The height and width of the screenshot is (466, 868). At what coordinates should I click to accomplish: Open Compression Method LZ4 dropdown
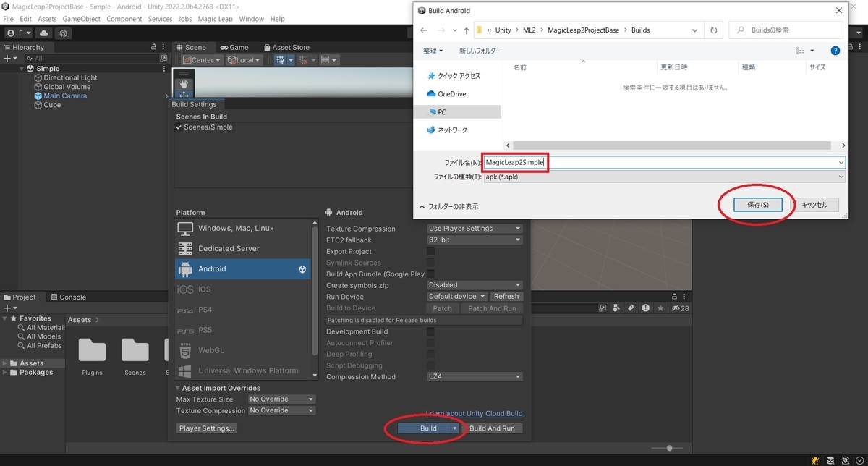tap(475, 377)
